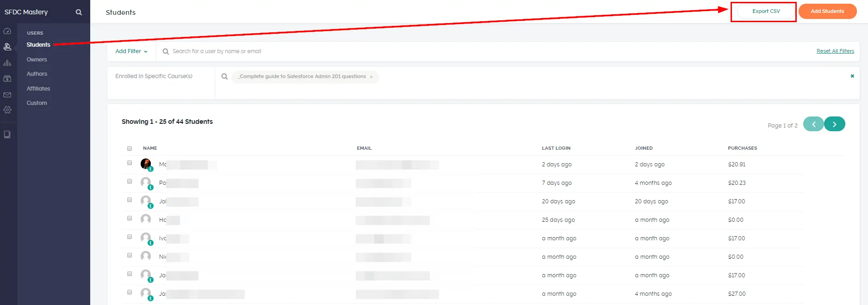Viewport: 868px width, 305px height.
Task: Click the Users icon in sidebar
Action: 7,47
